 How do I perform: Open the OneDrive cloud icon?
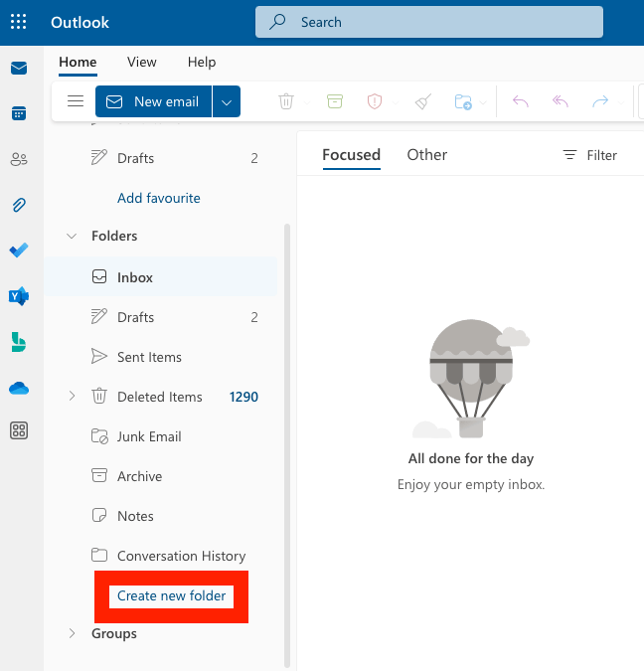point(19,388)
